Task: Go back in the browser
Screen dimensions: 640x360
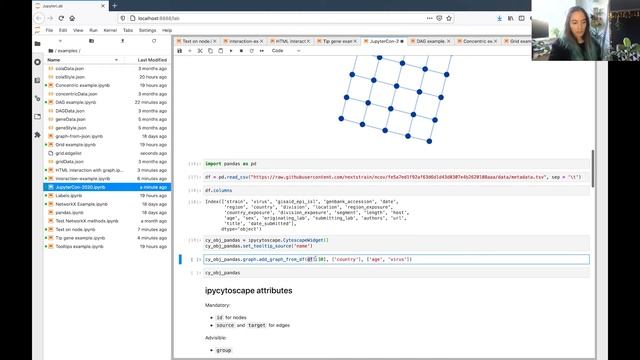Action: coord(39,18)
